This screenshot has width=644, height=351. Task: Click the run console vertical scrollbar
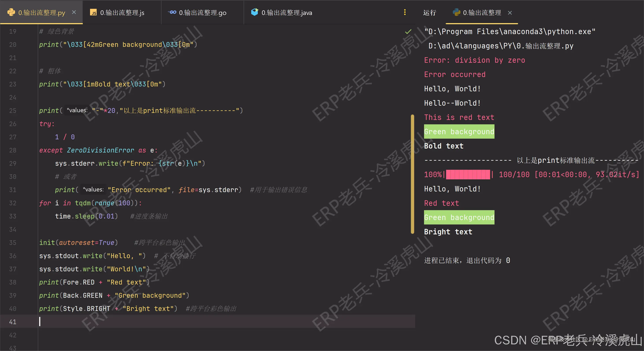[x=412, y=174]
